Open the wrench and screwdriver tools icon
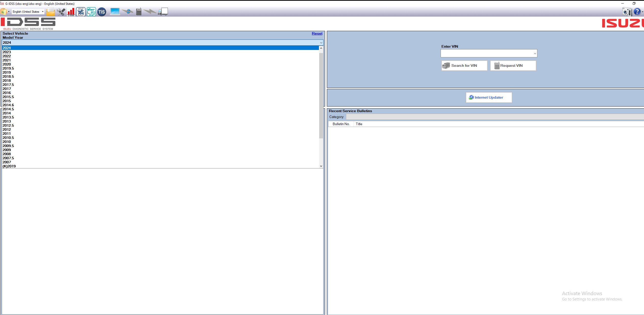The width and height of the screenshot is (644, 315). (x=61, y=12)
